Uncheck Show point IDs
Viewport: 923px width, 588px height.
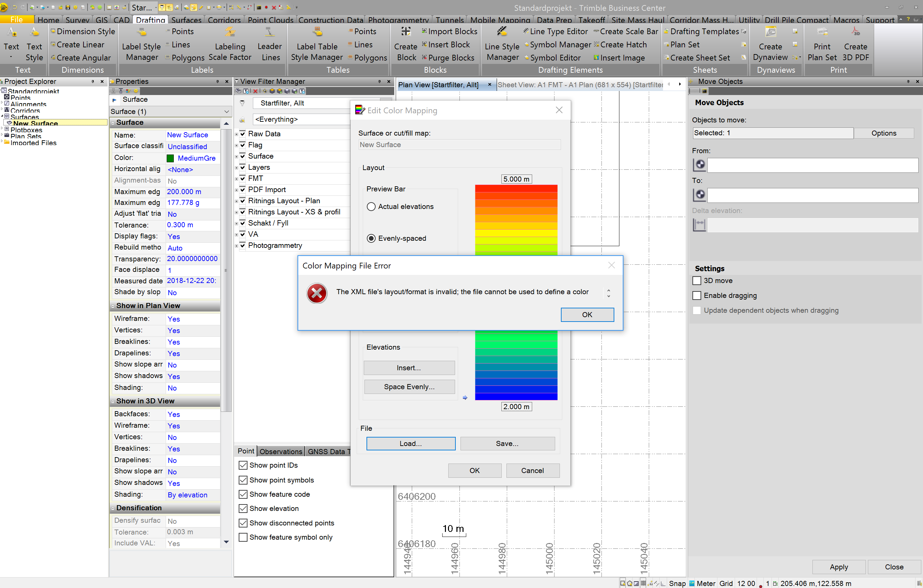[x=243, y=465]
